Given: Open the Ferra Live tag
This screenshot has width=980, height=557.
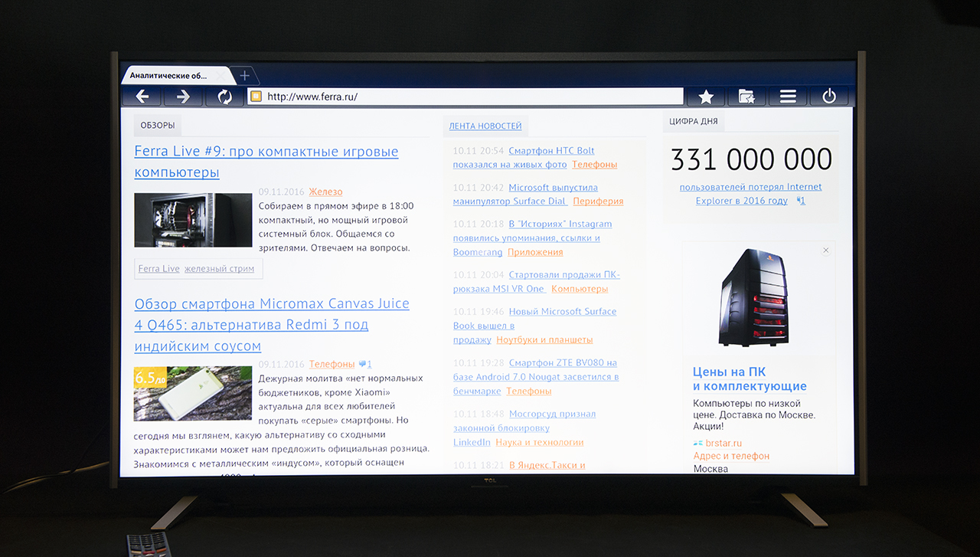Looking at the screenshot, I should [159, 269].
